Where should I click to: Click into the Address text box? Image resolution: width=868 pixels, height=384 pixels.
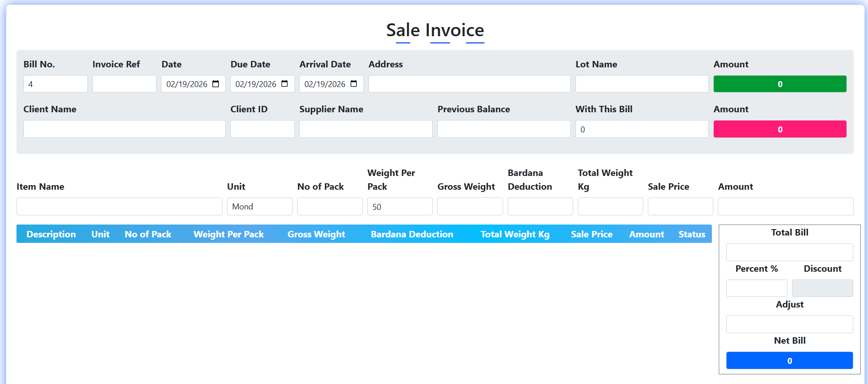tap(469, 84)
